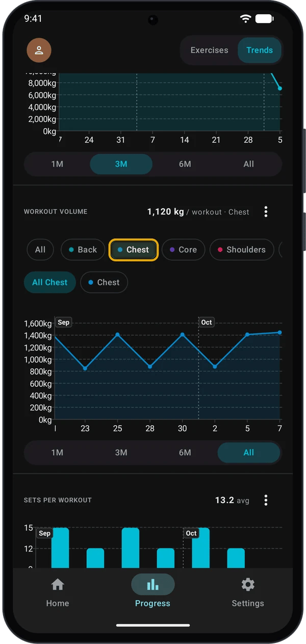Tap the 13.2 avg sets value
306x644 pixels.
tap(224, 500)
